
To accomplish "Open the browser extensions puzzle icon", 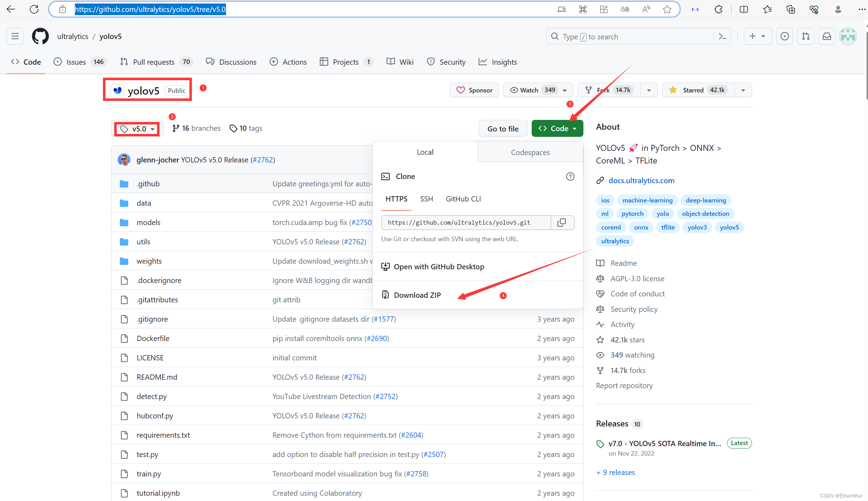I will click(719, 9).
